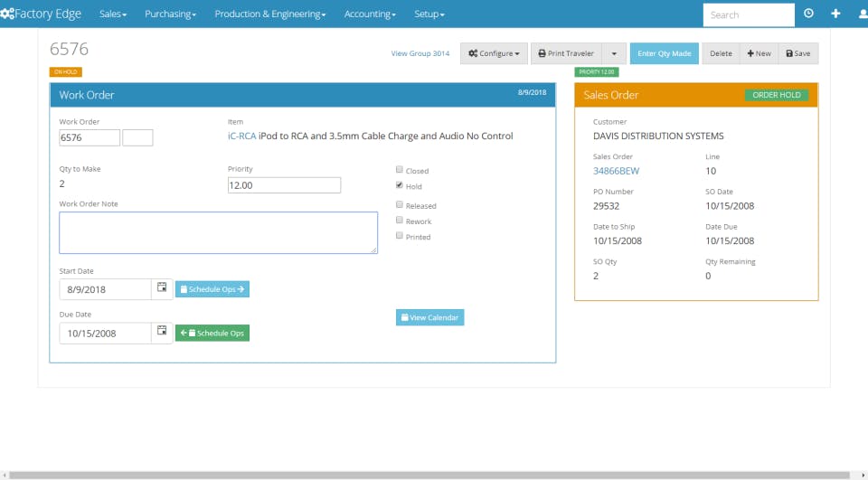Click the 6576 page heading

click(70, 49)
